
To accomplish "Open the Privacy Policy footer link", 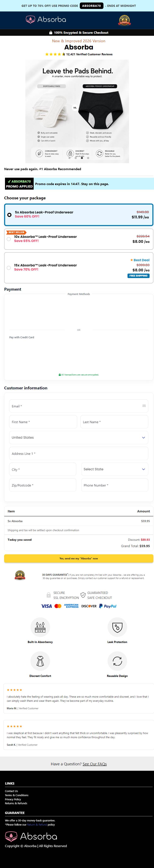I will point(13,799).
